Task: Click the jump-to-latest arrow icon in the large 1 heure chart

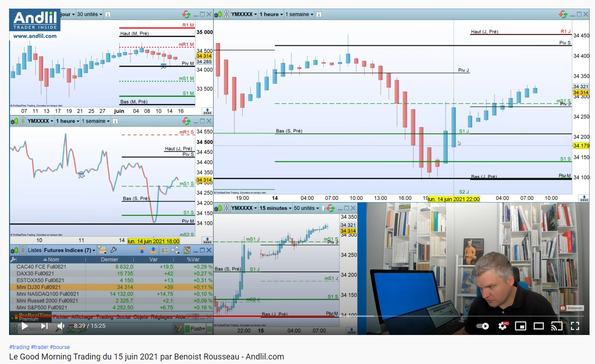Action: pos(585,198)
